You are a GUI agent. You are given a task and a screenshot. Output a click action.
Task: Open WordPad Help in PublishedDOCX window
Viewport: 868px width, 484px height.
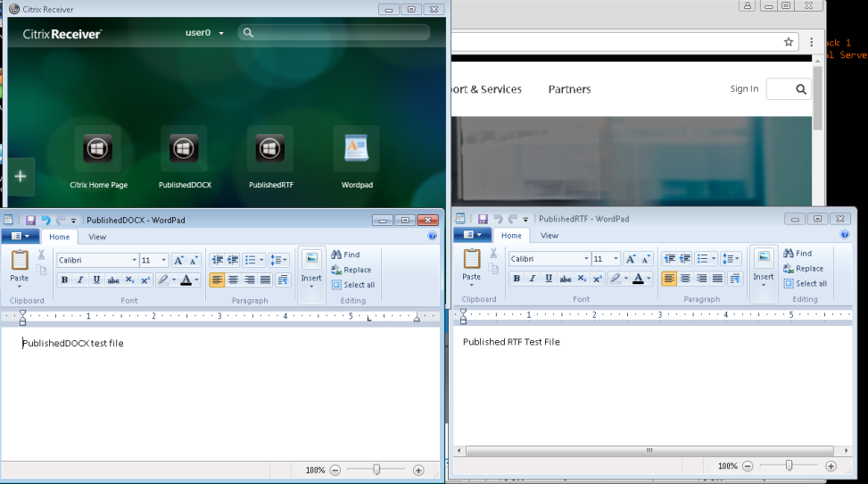[433, 236]
